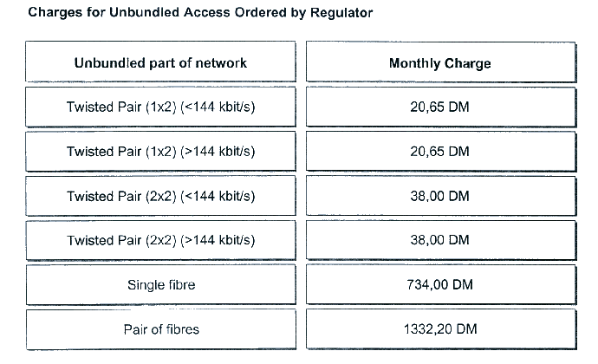Screen dimensions: 598x364
Task: Click the 38,00 DM charge for (2x2) >144 kbit/s
Action: (441, 240)
